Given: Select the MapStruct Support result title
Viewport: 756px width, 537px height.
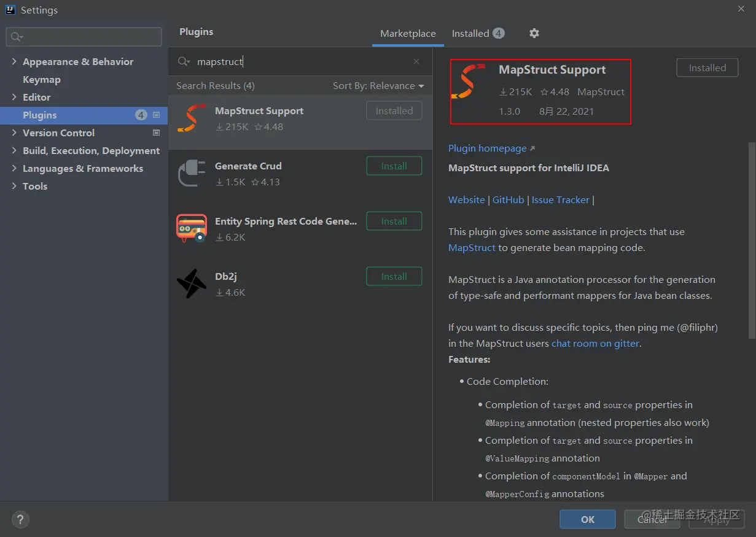Looking at the screenshot, I should pos(259,110).
